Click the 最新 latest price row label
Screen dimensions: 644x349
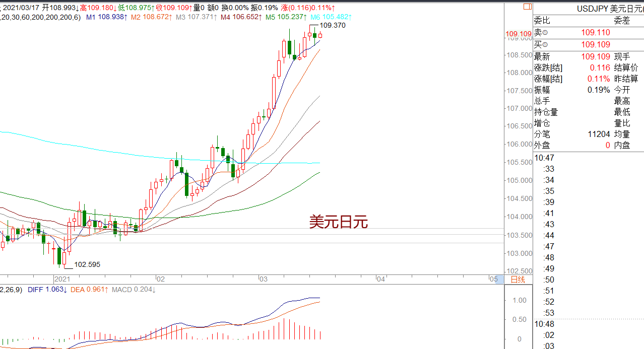coord(542,57)
